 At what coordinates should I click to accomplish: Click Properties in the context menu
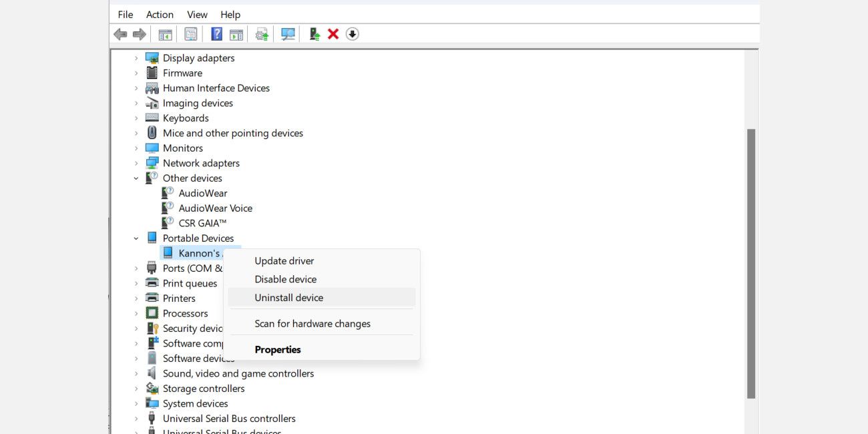[x=278, y=349]
